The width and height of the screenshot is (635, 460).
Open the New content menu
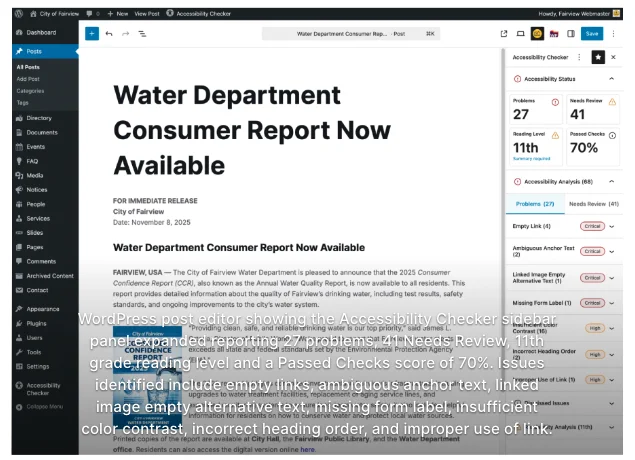117,14
